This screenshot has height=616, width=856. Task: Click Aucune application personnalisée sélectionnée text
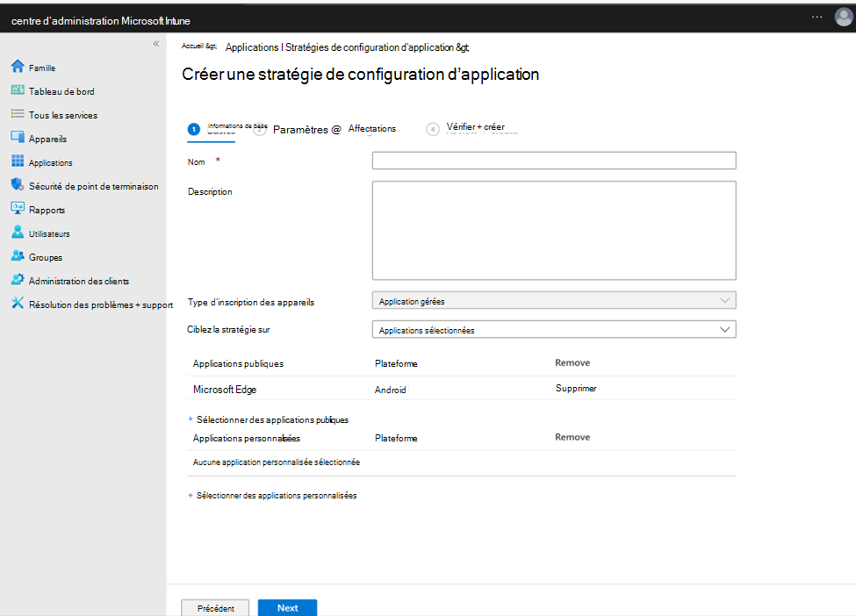(277, 462)
